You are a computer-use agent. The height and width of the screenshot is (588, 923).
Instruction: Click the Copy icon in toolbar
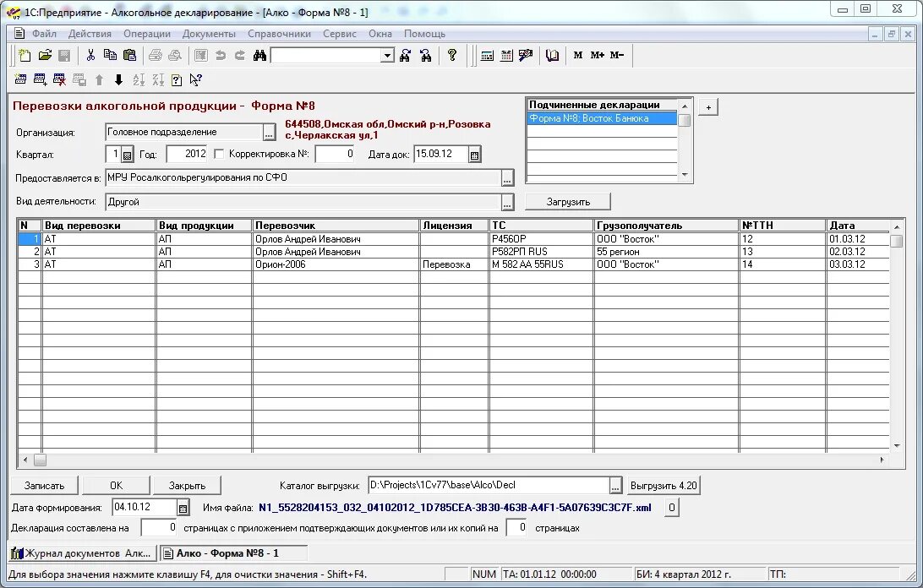coord(110,55)
